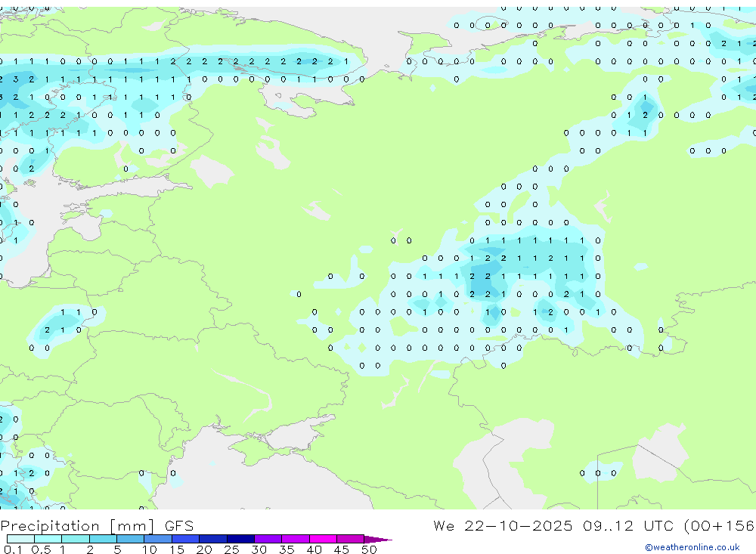Image resolution: width=756 pixels, height=554 pixels.
Task: Select the 35–40 mm legend color swatch
Action: tap(296, 539)
